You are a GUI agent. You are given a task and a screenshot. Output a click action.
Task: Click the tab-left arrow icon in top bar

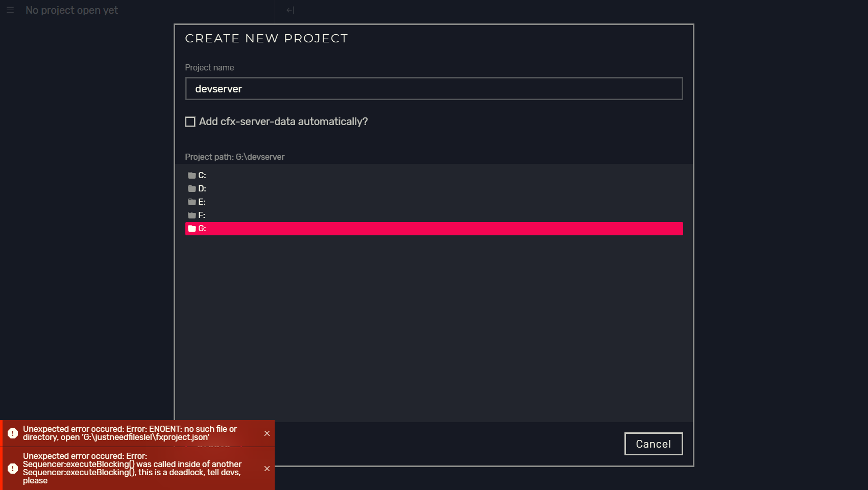(290, 10)
